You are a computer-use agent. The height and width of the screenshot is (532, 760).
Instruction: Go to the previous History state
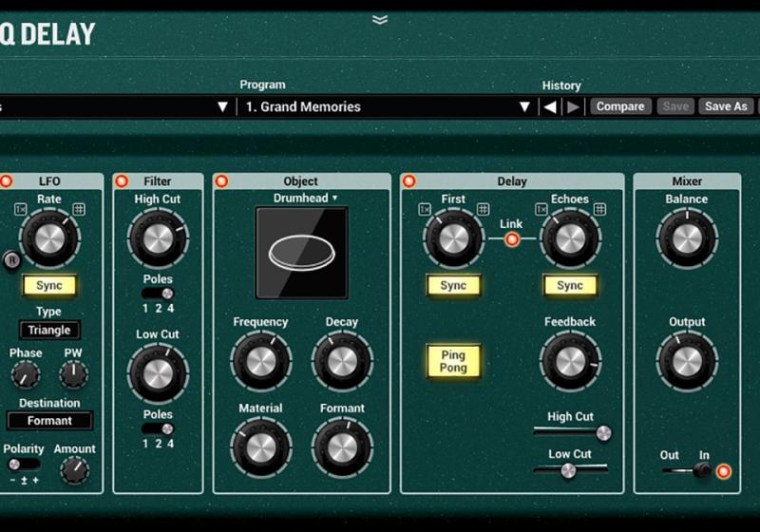click(x=550, y=106)
